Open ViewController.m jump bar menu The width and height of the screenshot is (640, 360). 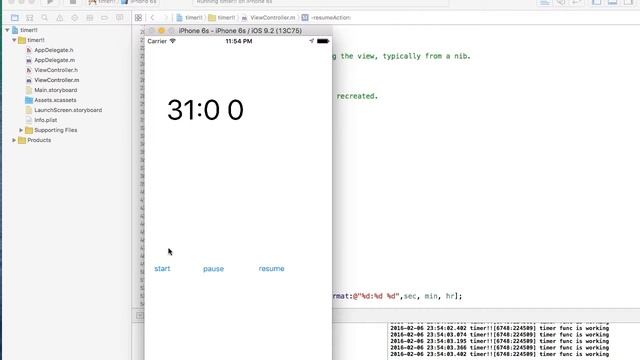(268, 18)
